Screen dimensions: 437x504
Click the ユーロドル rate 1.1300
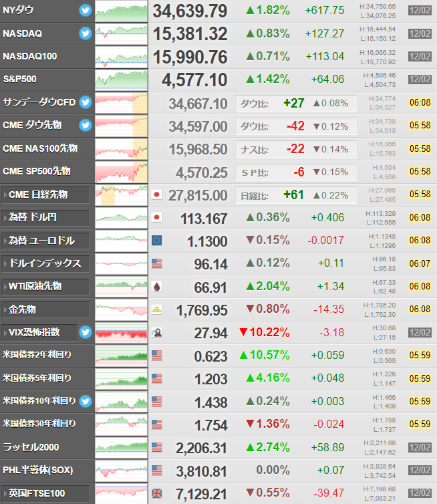(x=207, y=242)
